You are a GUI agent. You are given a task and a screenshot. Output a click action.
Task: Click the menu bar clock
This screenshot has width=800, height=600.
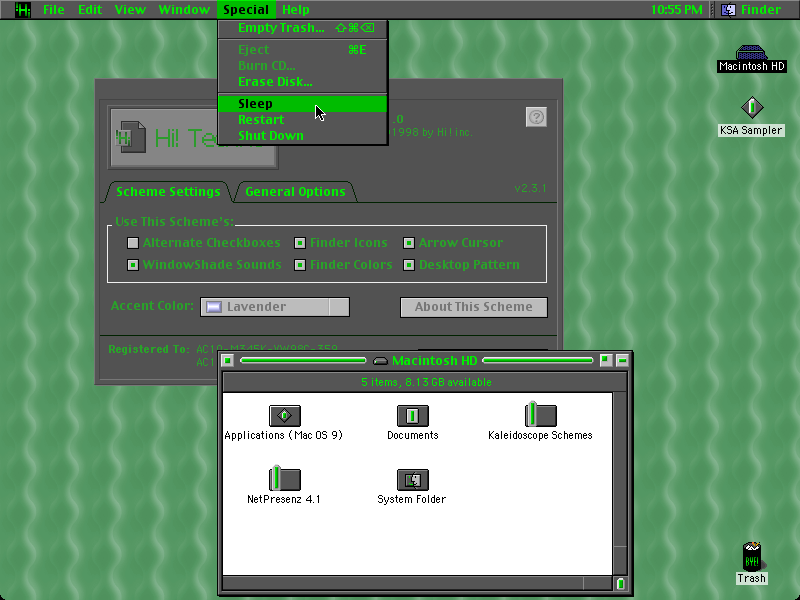(x=677, y=9)
